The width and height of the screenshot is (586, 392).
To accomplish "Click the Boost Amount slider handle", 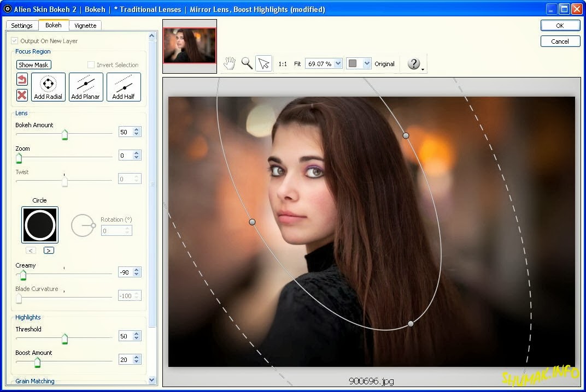I will (x=37, y=362).
